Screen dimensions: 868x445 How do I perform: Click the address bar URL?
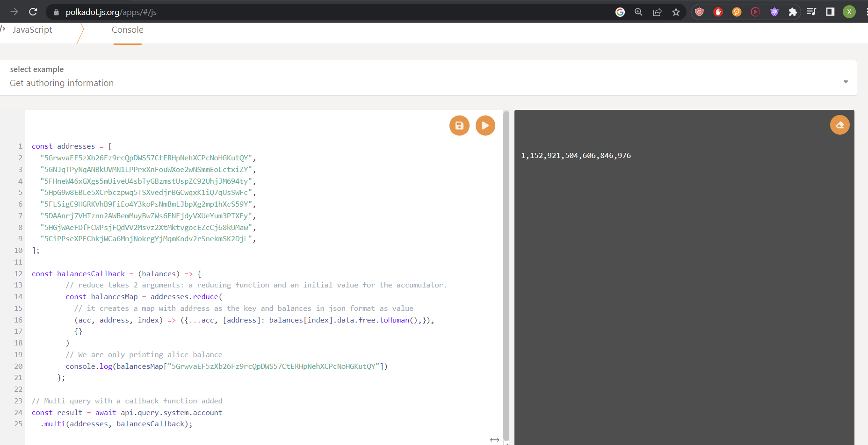(x=111, y=12)
